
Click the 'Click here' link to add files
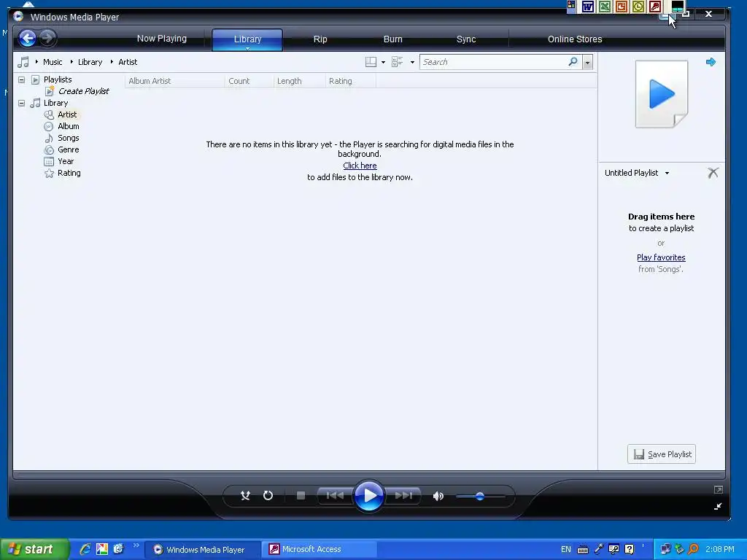click(360, 166)
